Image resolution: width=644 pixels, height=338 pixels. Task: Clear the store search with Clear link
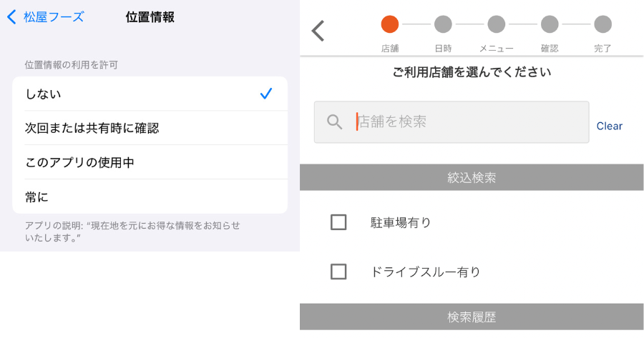pyautogui.click(x=609, y=126)
